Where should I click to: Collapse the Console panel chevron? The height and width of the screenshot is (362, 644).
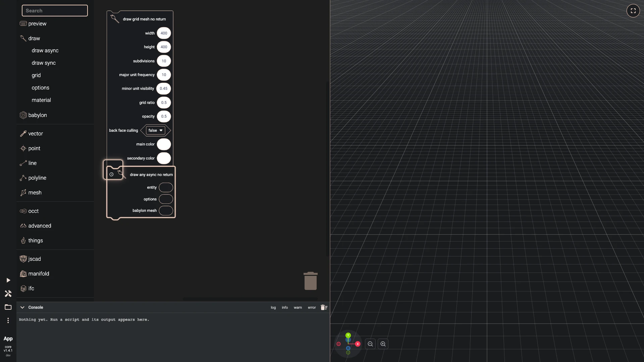22,307
